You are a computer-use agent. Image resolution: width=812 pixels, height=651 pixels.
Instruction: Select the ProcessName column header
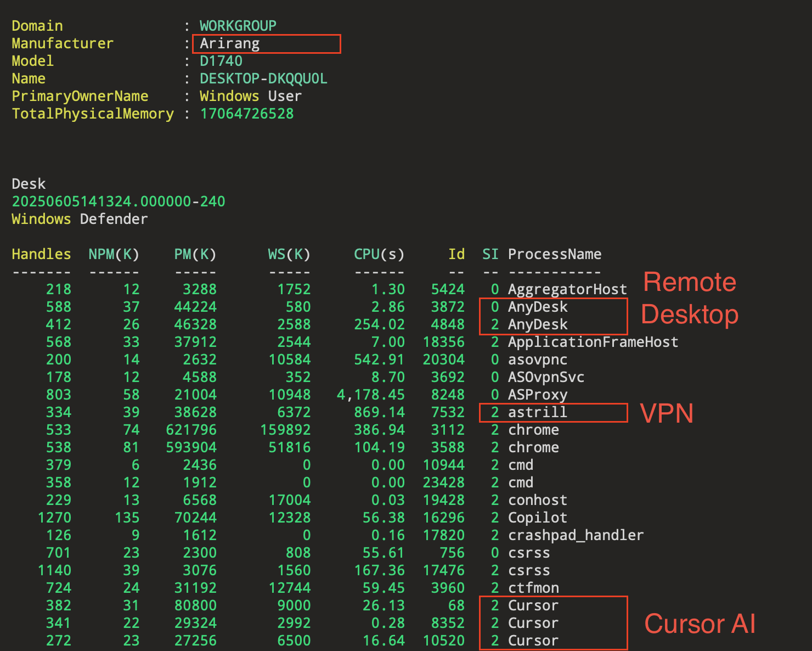coord(555,254)
